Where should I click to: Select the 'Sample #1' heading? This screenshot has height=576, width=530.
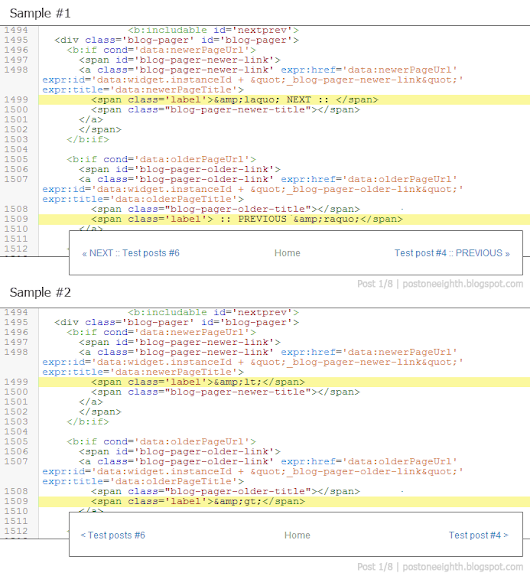point(40,13)
